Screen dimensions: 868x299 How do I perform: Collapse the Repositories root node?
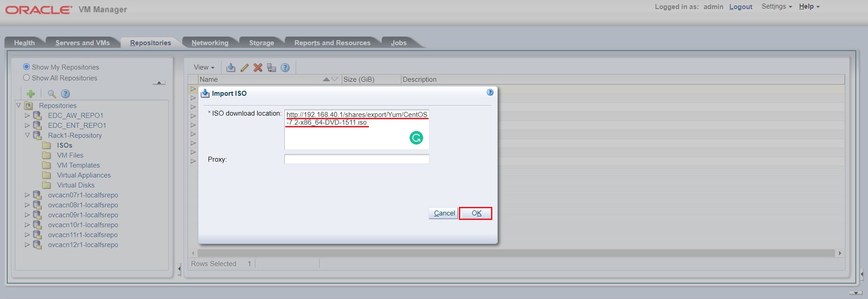point(19,105)
